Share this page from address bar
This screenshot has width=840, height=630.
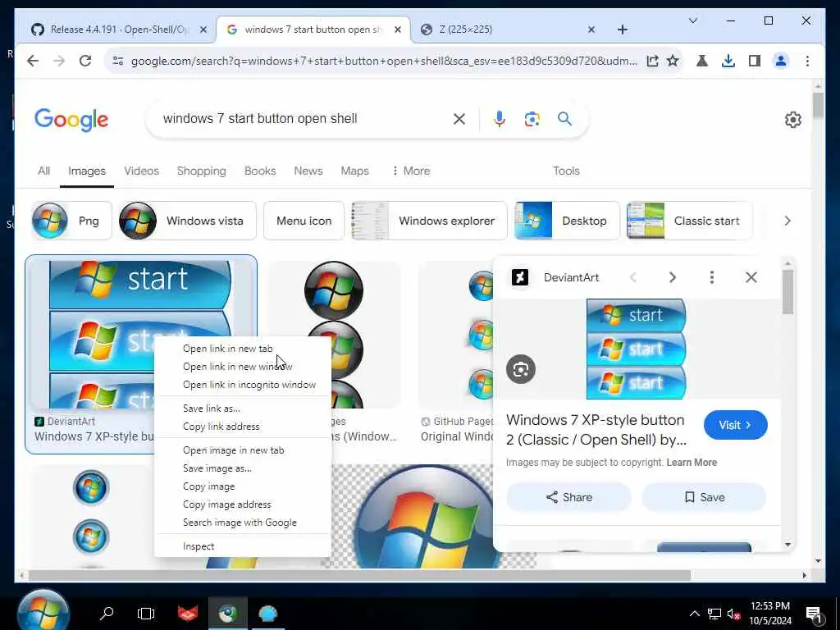[652, 61]
